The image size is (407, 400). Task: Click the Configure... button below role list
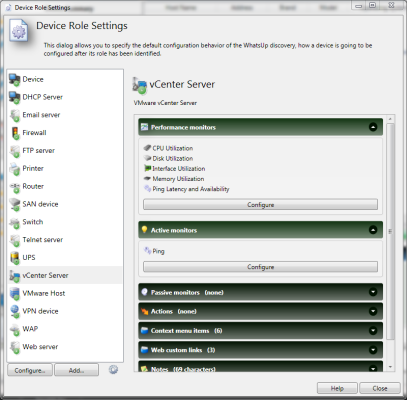(30, 370)
